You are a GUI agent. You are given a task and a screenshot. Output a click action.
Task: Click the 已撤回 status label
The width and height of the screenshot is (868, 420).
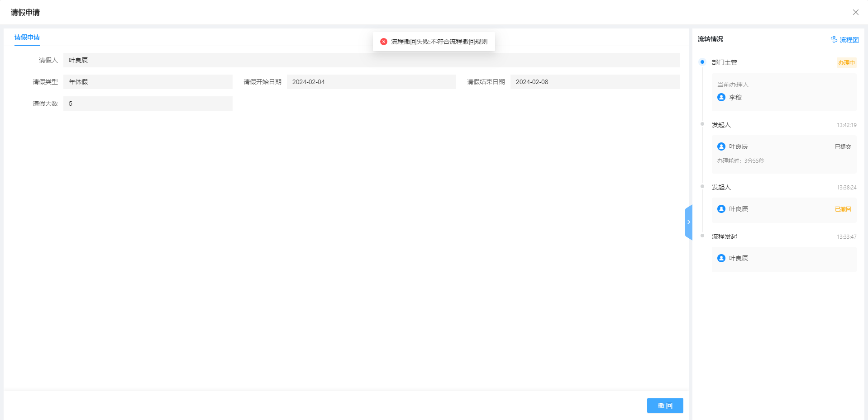click(843, 209)
